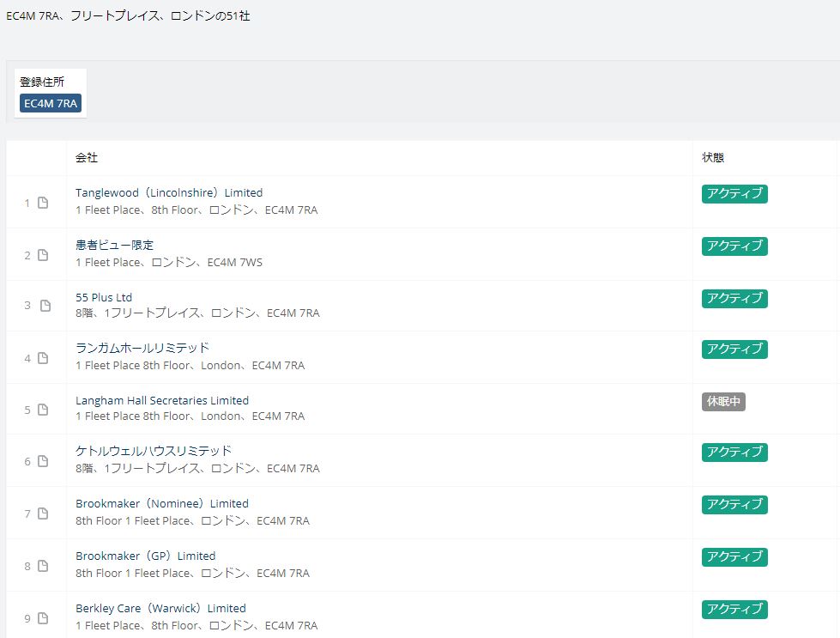Open Langham Hall Secretaries Limited link
The image size is (840, 638).
pos(162,400)
